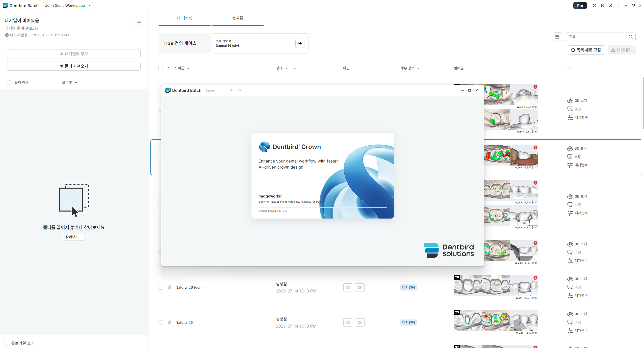Select the 내 디자인 tab
Image resolution: width=644 pixels, height=349 pixels.
pyautogui.click(x=184, y=18)
